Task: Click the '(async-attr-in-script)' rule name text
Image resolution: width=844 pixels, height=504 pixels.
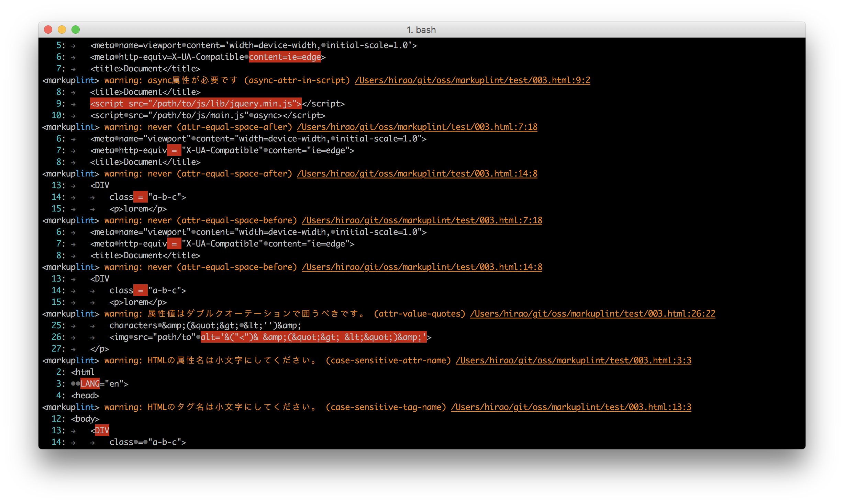Action: pyautogui.click(x=297, y=80)
